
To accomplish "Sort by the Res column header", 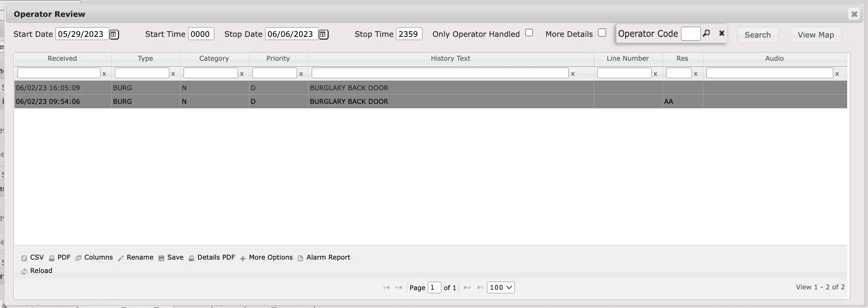I will click(682, 59).
